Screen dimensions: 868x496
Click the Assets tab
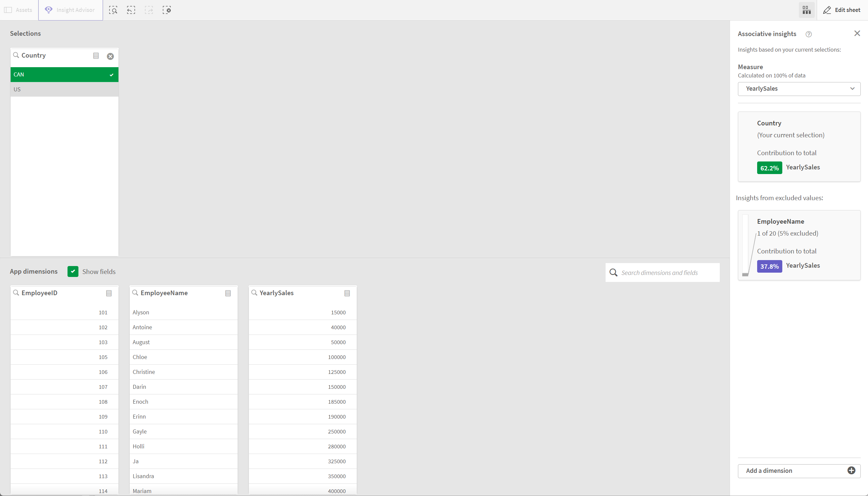(19, 10)
